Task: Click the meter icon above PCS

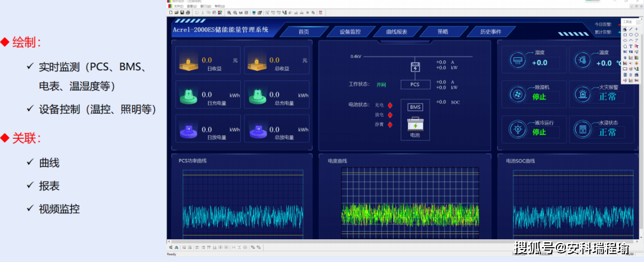Action: pos(415,67)
